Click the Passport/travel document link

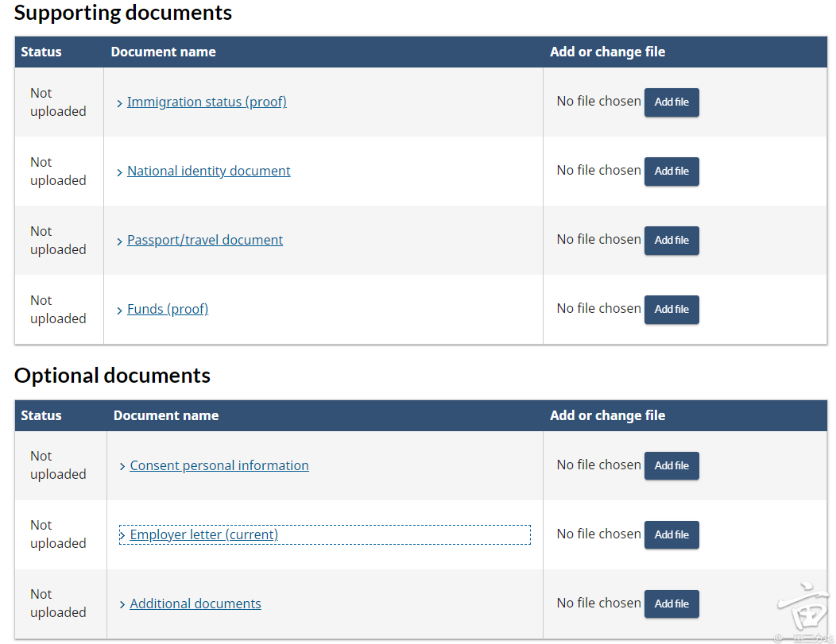pos(205,240)
